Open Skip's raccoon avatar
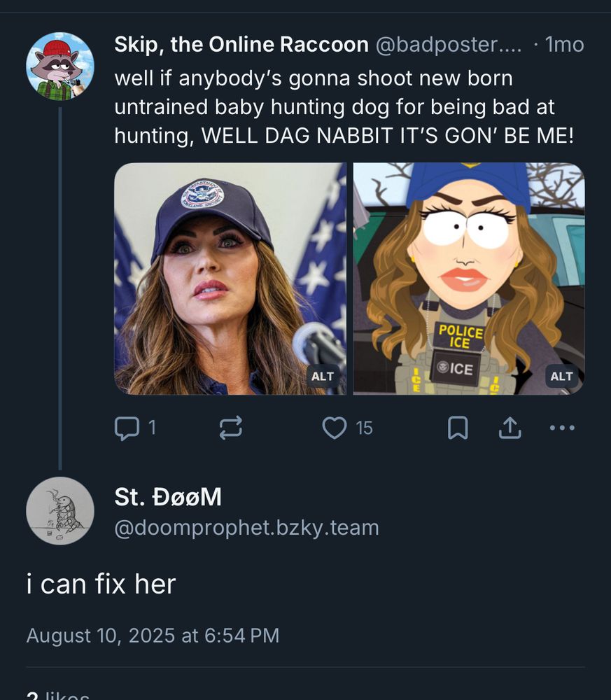The width and height of the screenshot is (611, 700). click(x=60, y=66)
